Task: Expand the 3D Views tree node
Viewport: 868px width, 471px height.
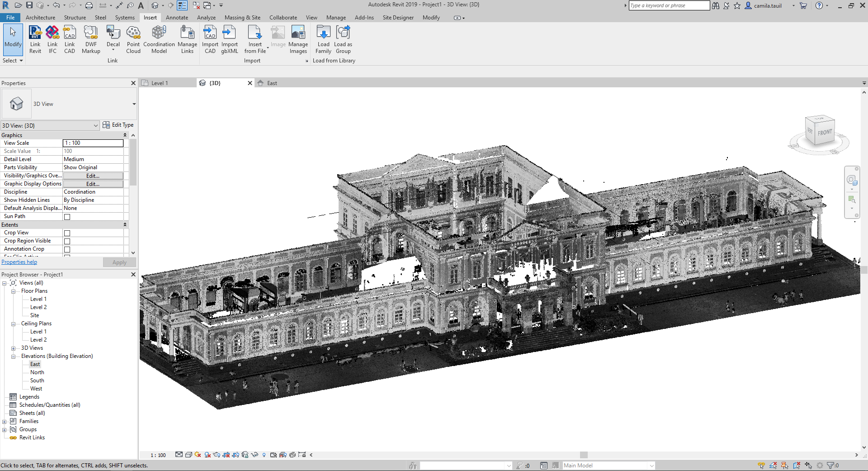Action: [x=13, y=348]
